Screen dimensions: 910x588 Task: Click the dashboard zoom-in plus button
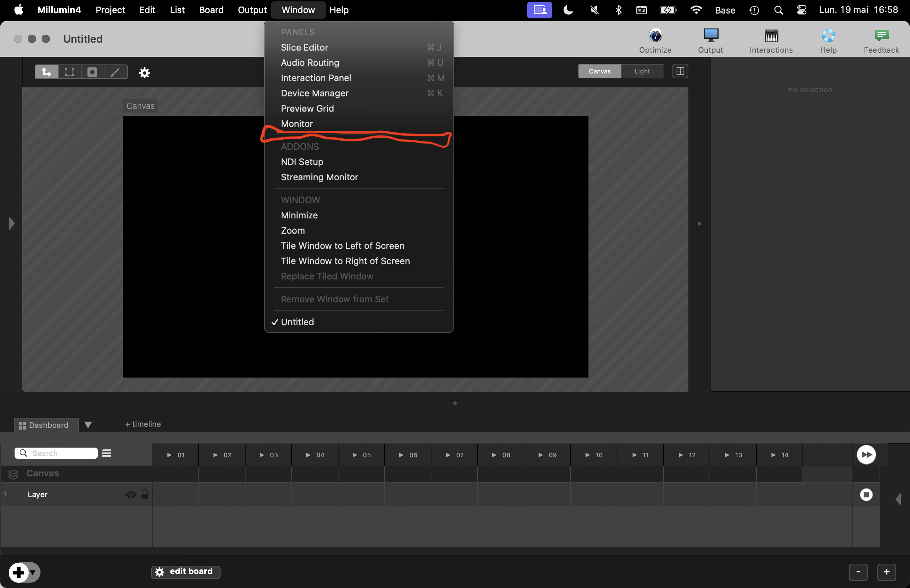coord(886,572)
